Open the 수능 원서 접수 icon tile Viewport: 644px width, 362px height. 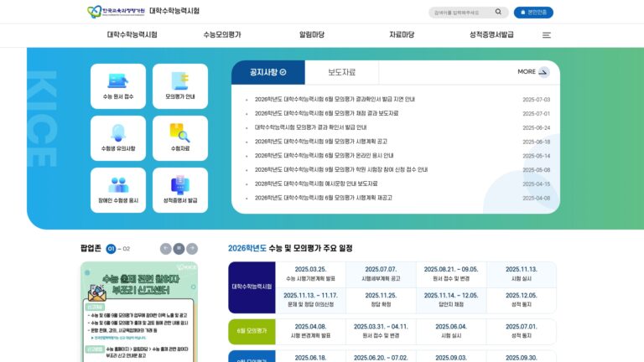coord(118,86)
